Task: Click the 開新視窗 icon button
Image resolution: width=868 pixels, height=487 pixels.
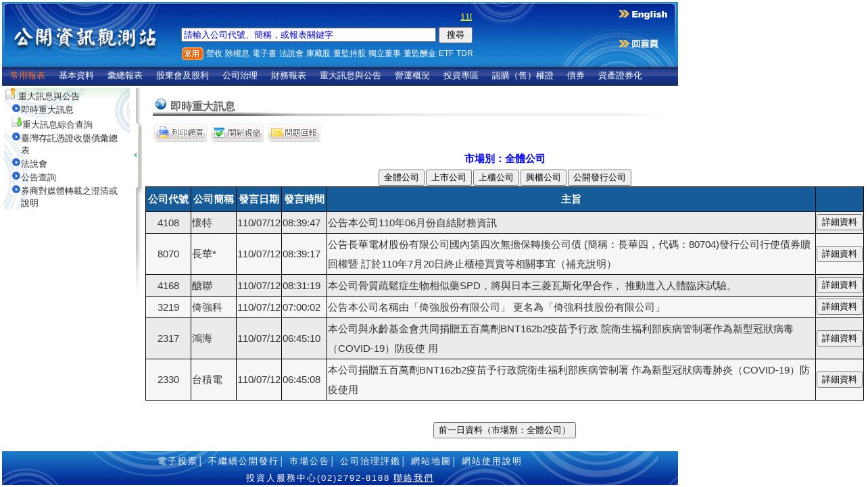Action: click(x=237, y=133)
